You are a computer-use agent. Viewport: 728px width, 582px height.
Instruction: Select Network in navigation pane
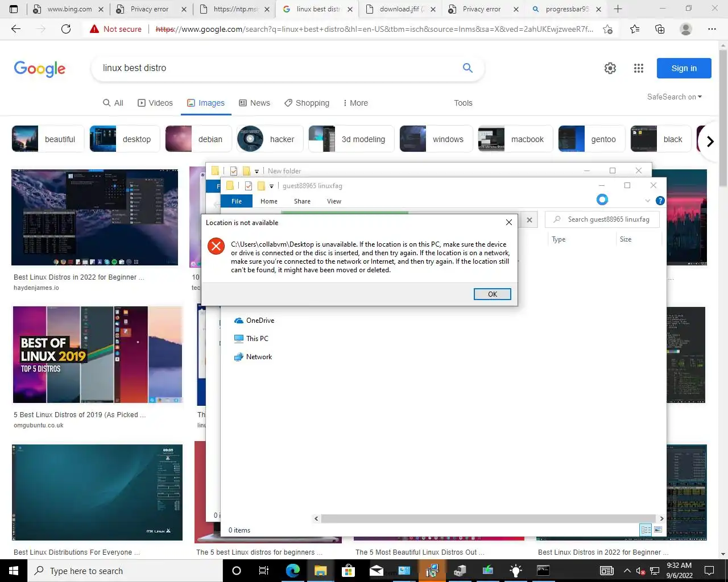click(253, 357)
